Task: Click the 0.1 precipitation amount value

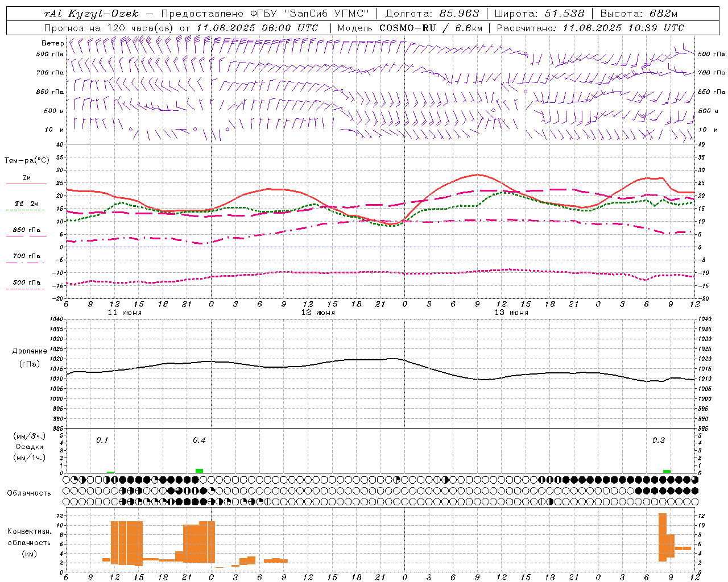Action: [102, 440]
